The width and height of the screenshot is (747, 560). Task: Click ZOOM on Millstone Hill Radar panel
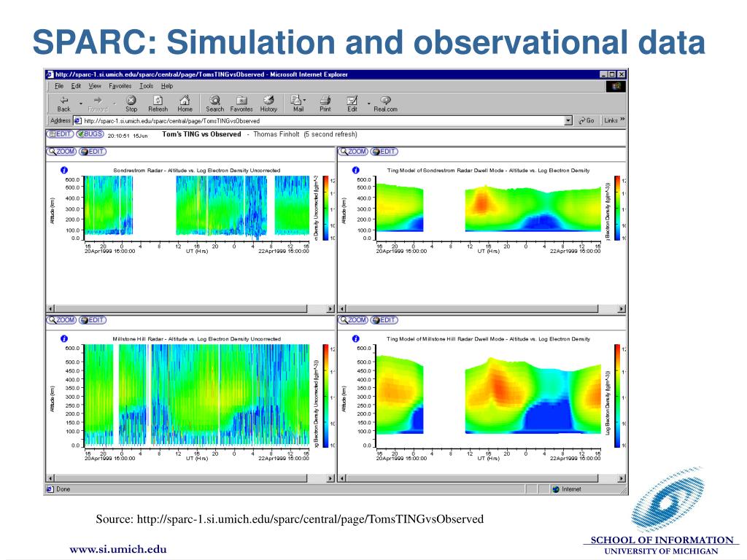coord(61,320)
